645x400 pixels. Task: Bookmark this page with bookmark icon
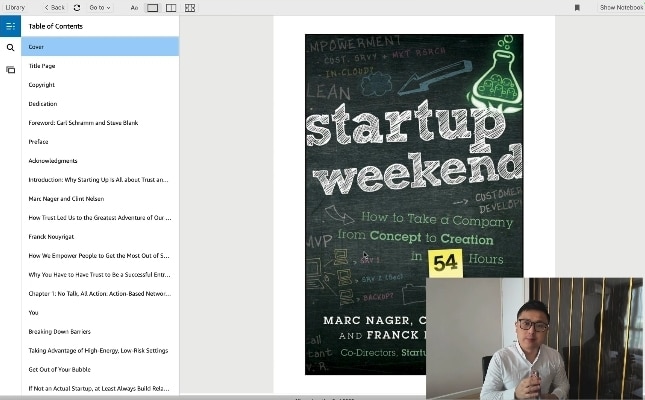click(577, 7)
